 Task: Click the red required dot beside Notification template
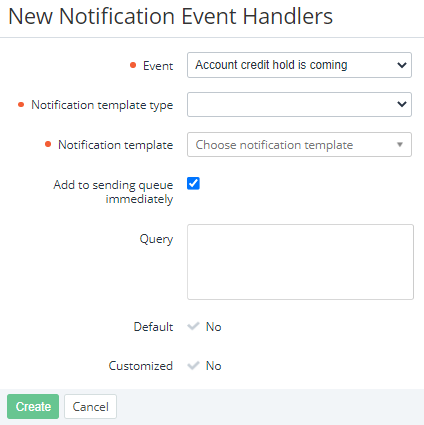[x=48, y=144]
